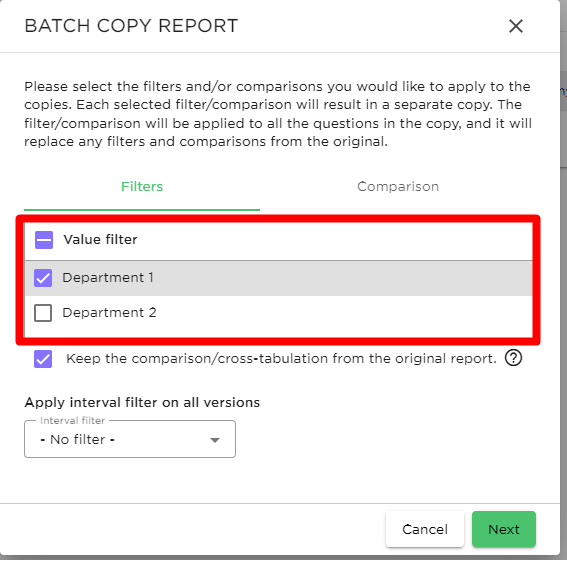Viewport: 567px width, 561px height.
Task: Click the Apply interval filter on all versions heading
Action: point(142,402)
